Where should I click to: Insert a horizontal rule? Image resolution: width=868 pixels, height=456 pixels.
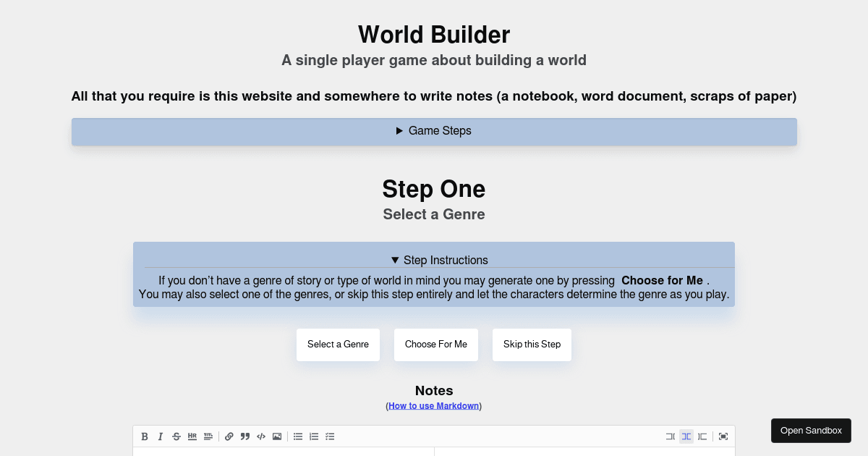pyautogui.click(x=192, y=436)
